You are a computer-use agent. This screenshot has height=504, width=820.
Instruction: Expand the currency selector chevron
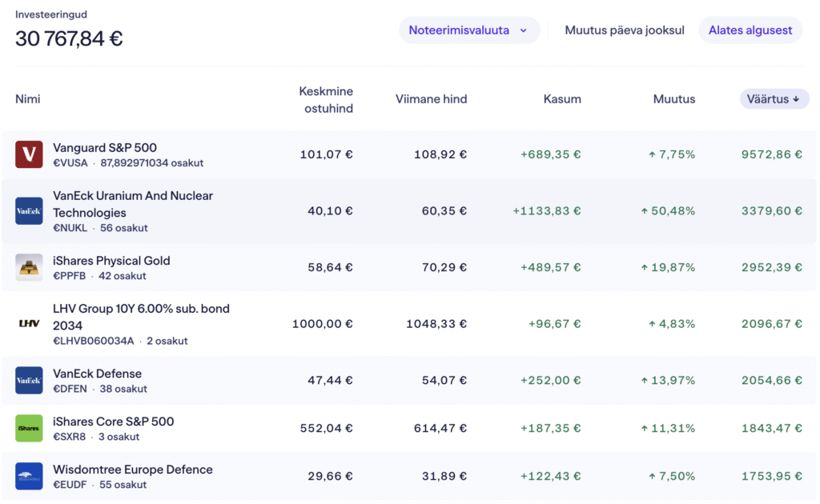524,30
